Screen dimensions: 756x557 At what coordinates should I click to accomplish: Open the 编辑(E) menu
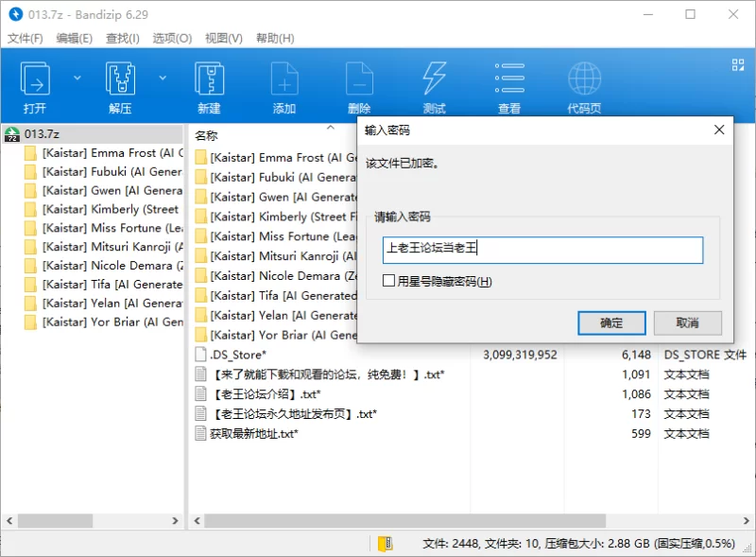tap(75, 38)
